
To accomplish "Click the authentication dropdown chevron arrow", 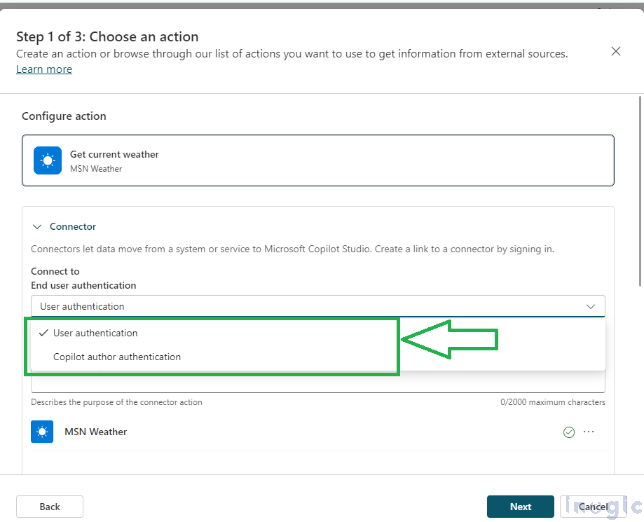I will coord(590,306).
